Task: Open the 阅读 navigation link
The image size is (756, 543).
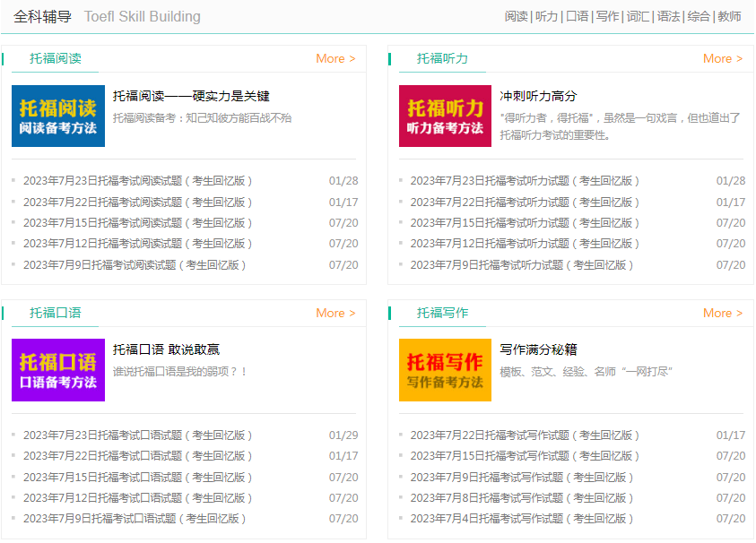Action: pos(516,16)
